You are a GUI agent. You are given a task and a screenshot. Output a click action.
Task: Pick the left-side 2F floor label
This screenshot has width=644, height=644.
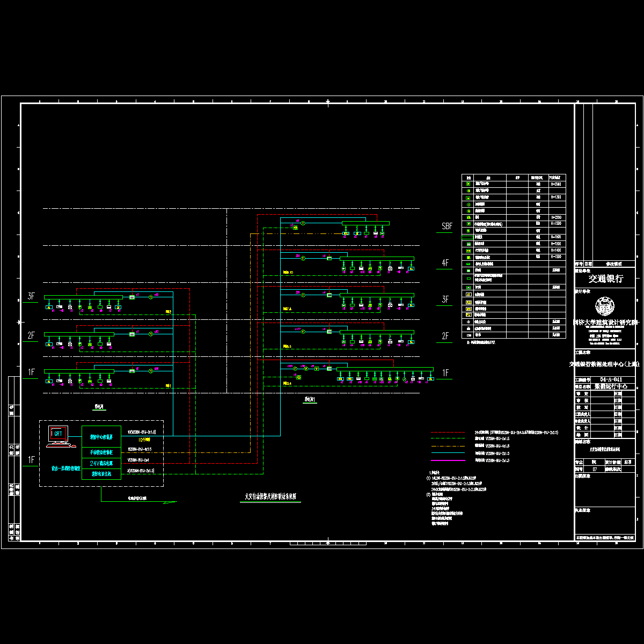(31, 335)
